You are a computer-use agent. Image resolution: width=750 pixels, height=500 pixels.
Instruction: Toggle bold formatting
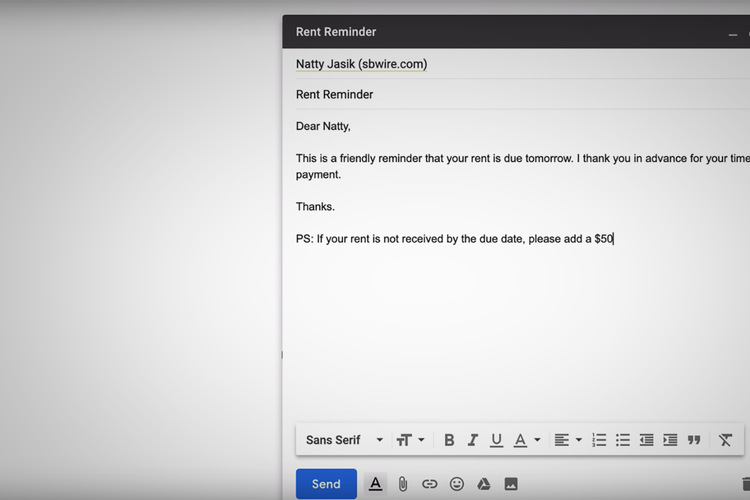point(449,440)
